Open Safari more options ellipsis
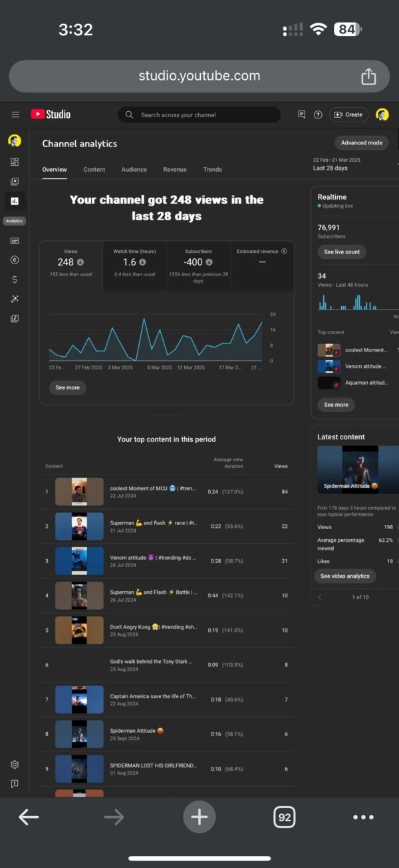This screenshot has width=399, height=868. [364, 817]
